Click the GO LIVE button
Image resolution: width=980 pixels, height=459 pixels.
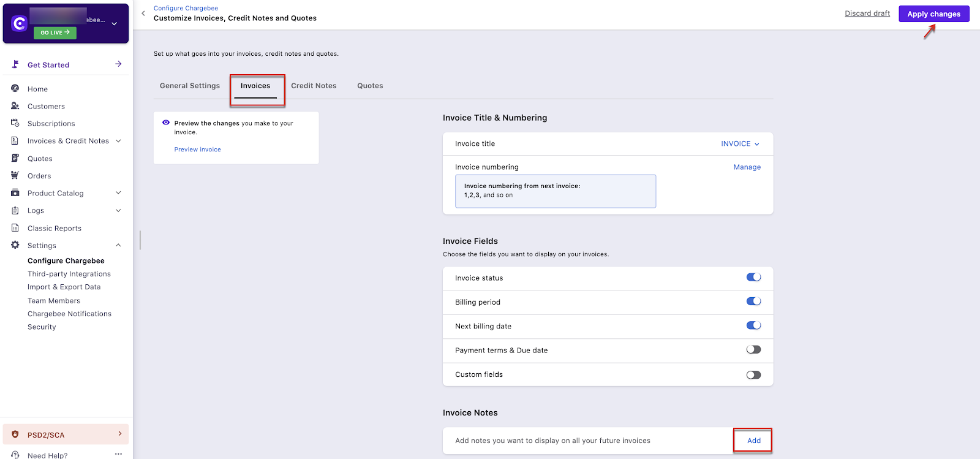pos(55,32)
